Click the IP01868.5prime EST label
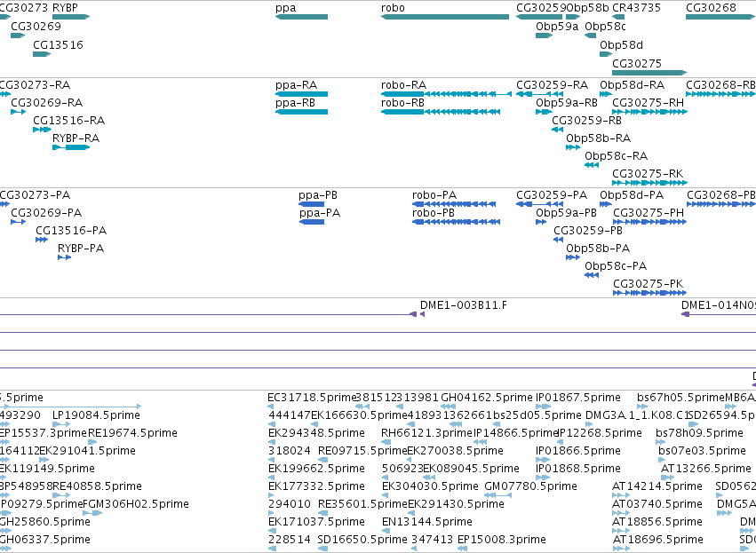The width and height of the screenshot is (756, 553). pos(578,468)
